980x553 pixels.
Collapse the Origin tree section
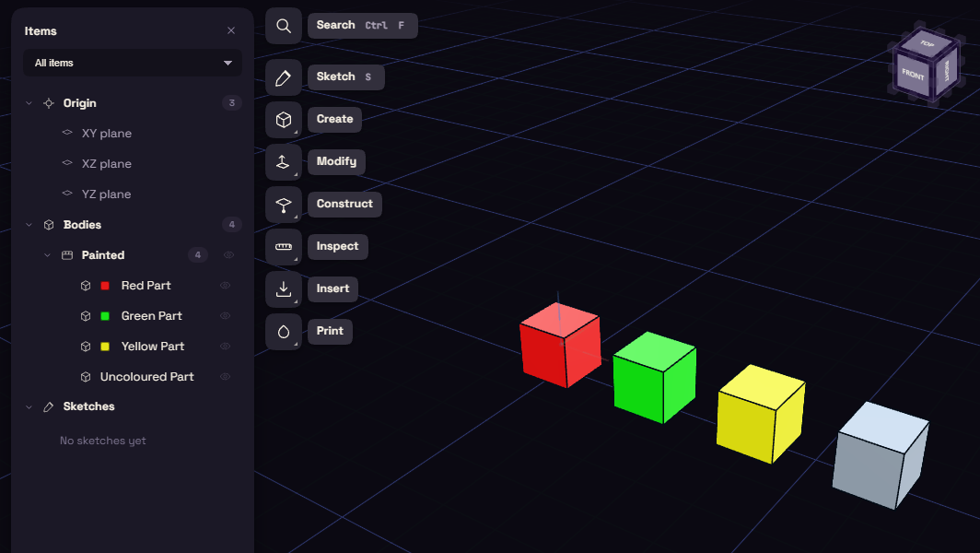tap(29, 103)
